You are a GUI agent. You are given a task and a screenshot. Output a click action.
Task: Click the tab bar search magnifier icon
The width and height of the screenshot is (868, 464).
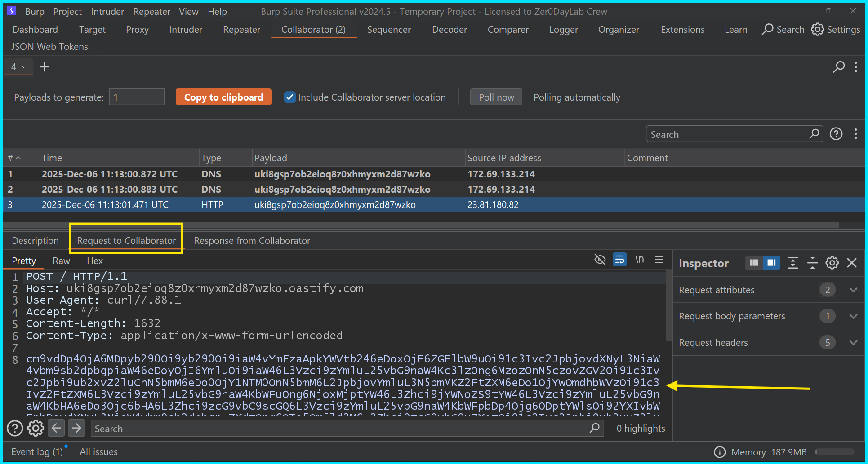click(x=839, y=67)
